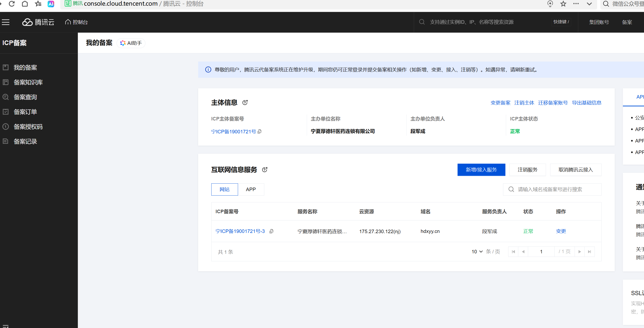Open the browser more options menu

click(576, 4)
